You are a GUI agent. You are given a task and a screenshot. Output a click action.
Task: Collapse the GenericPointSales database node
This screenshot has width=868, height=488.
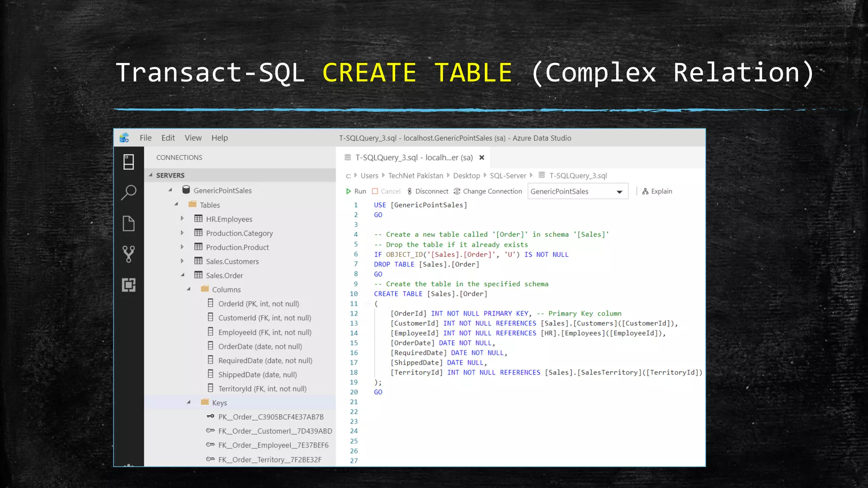pos(170,190)
